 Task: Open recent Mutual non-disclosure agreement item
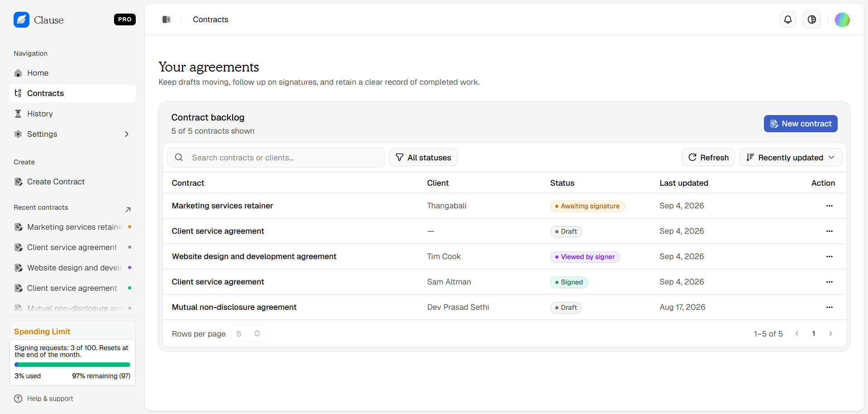[x=72, y=308]
